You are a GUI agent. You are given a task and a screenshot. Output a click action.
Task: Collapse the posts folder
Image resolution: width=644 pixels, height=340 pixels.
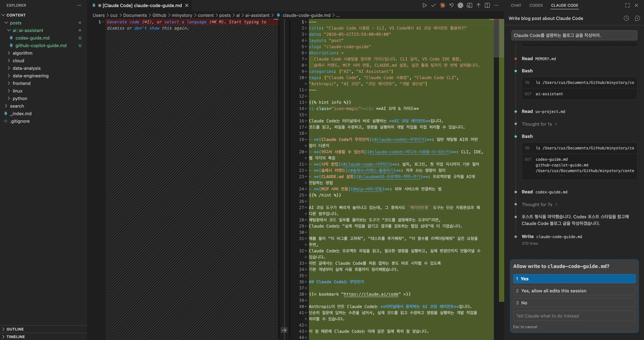pos(6,23)
